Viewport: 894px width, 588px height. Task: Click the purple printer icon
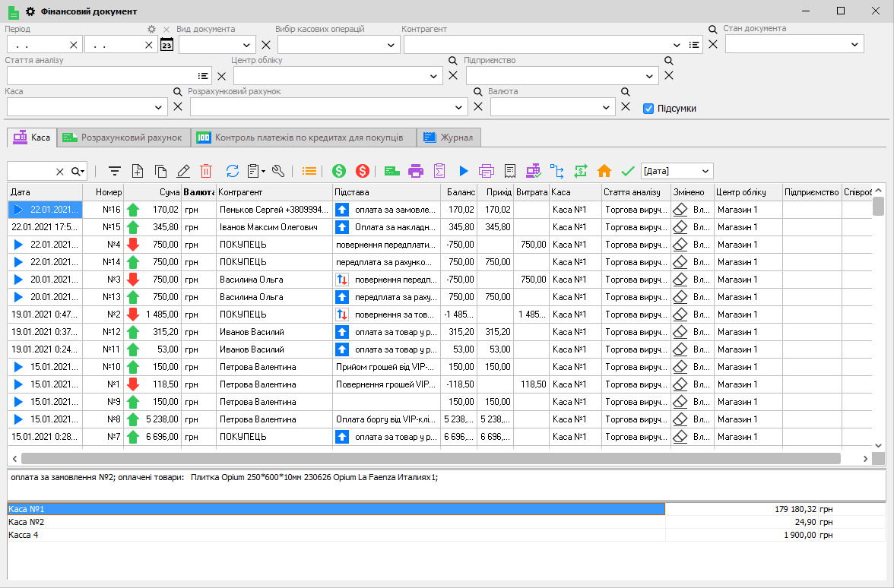pos(415,171)
